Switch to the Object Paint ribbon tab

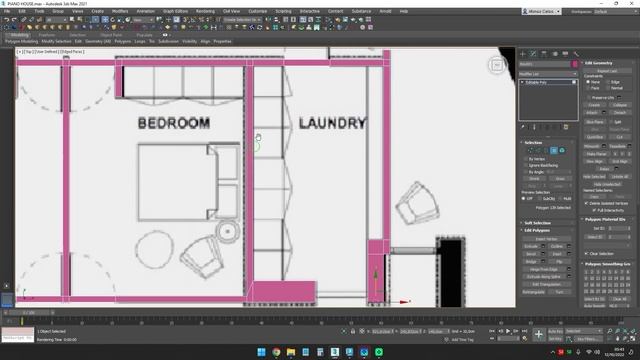[111, 35]
